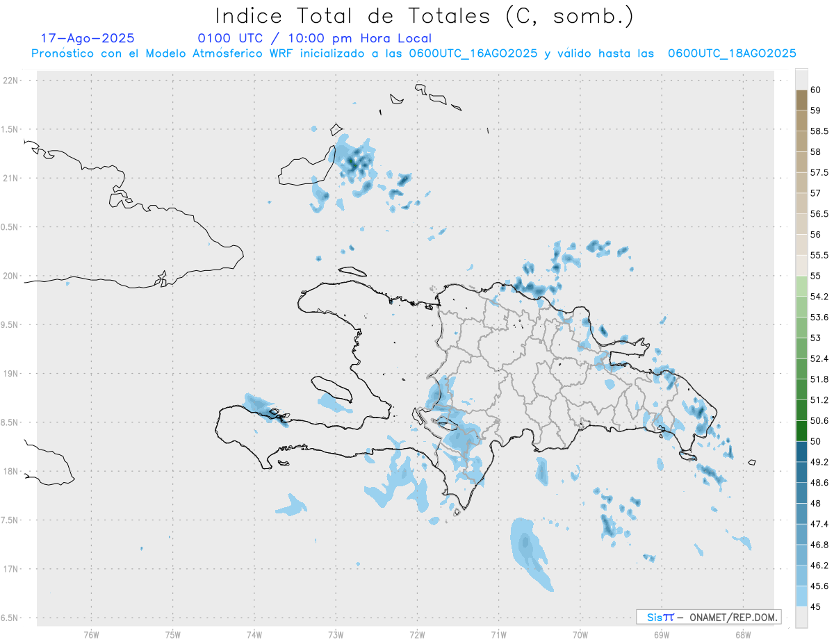The width and height of the screenshot is (834, 644).
Task: Click the colorbar value '54.2'
Action: point(819,297)
